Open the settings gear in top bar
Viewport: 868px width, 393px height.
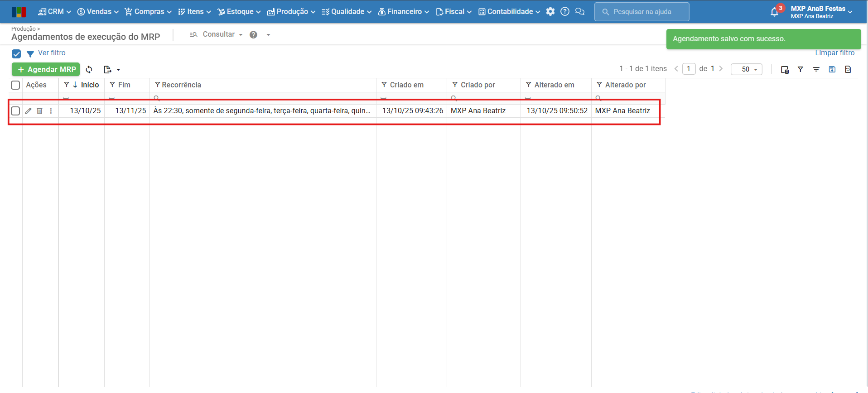tap(550, 12)
